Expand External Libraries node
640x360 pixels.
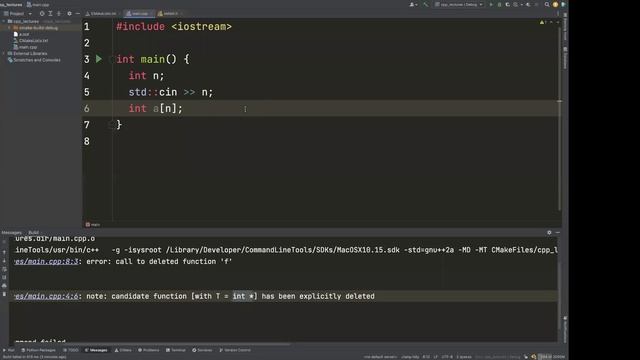pos(4,53)
